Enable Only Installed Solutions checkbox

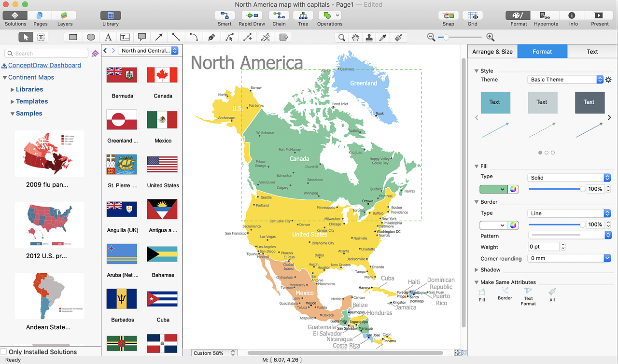coord(4,352)
